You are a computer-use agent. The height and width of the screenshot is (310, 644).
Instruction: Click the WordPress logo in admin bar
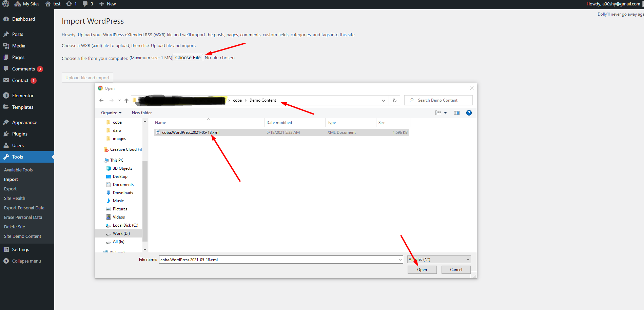click(6, 4)
